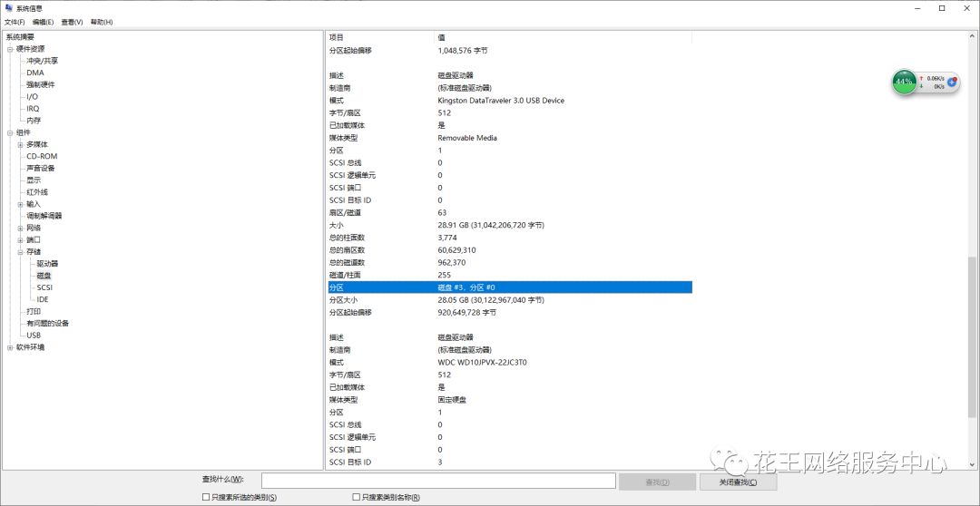Select IDE under 存储
Screen dimensions: 980x506
[x=43, y=299]
